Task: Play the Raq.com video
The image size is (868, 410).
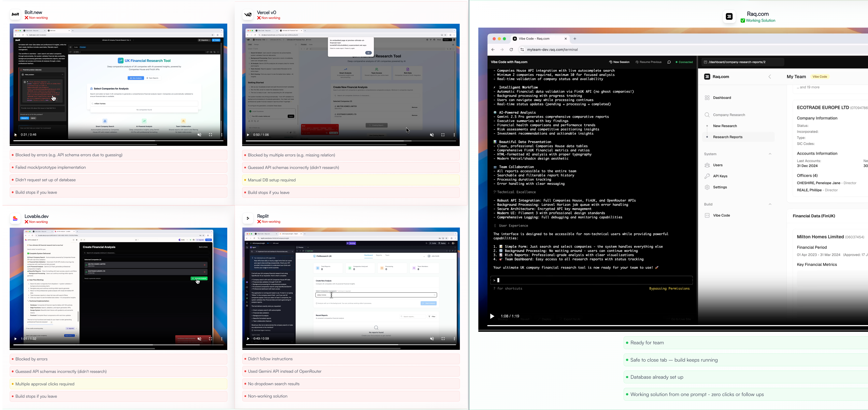Action: click(492, 316)
